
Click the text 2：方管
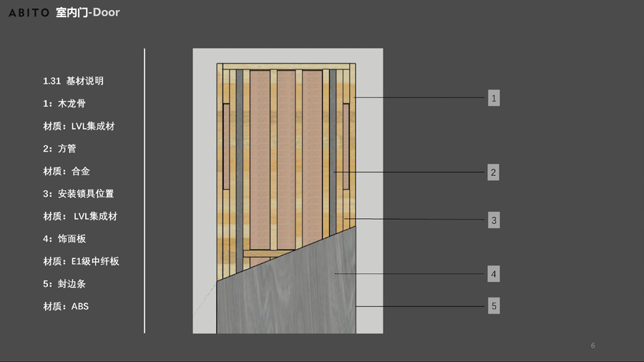click(x=59, y=149)
